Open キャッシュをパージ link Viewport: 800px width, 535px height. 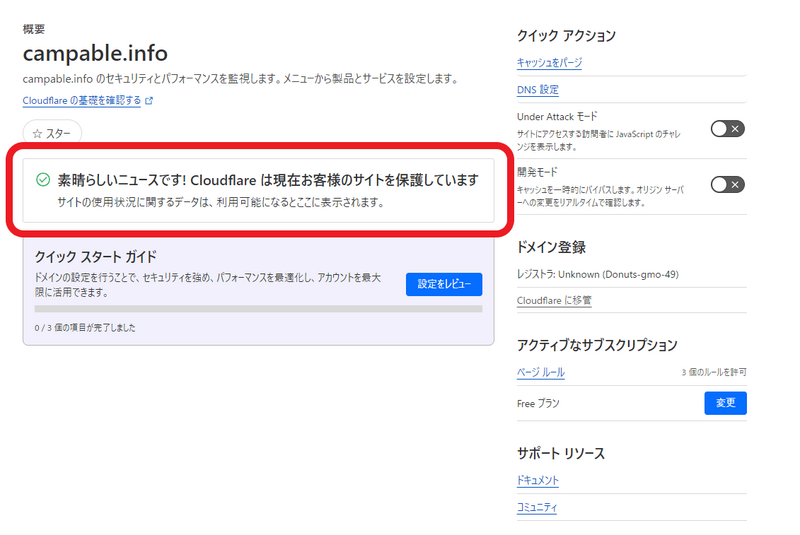pyautogui.click(x=549, y=63)
